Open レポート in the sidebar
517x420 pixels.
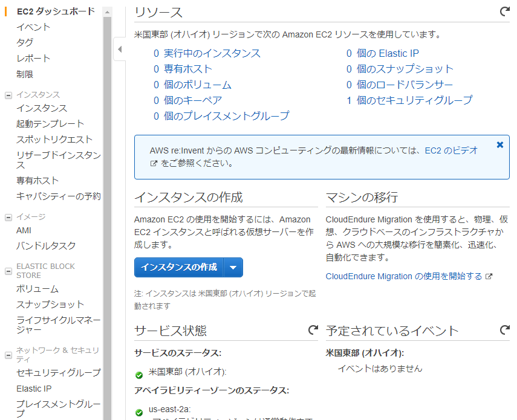point(33,58)
